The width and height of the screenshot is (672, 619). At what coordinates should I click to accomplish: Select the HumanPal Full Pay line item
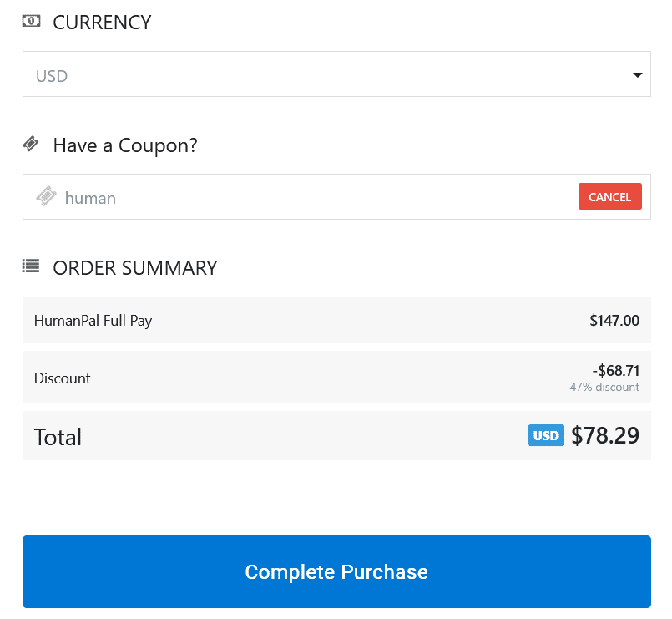(x=93, y=320)
